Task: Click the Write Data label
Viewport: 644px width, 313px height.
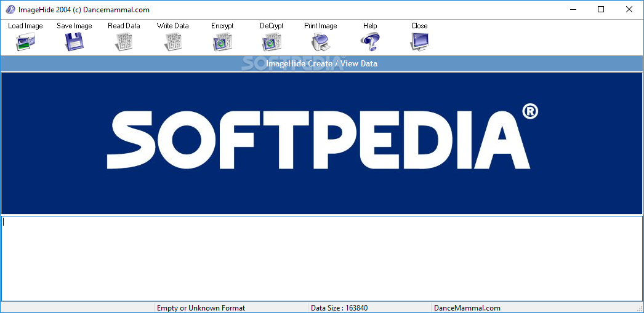Action: 173,26
